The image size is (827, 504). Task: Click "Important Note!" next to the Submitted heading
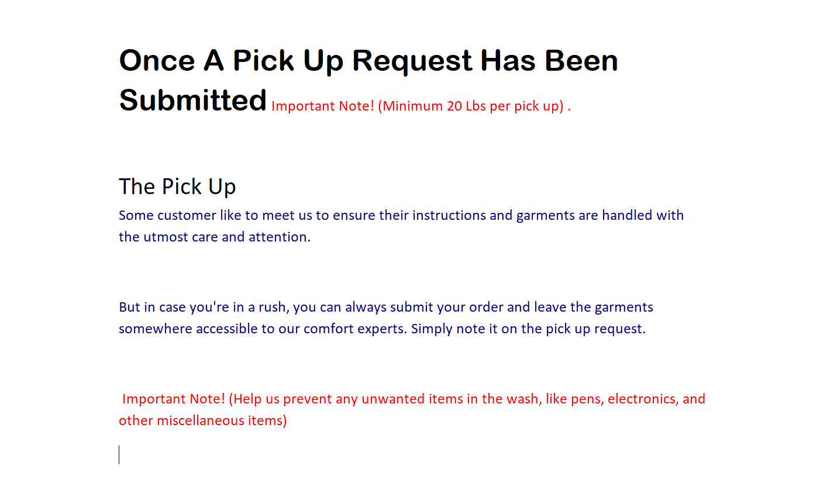[x=322, y=106]
